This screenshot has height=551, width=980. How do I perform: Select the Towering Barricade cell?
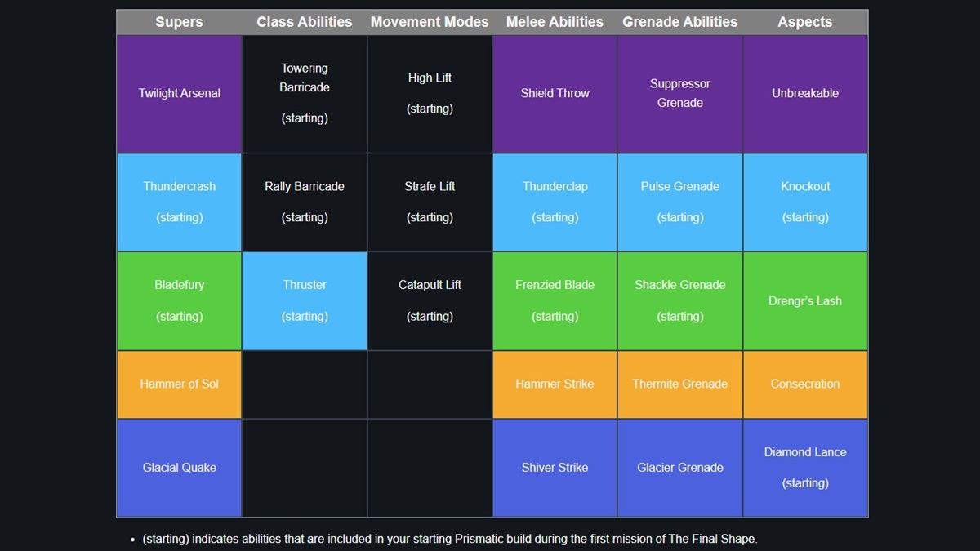click(x=305, y=94)
